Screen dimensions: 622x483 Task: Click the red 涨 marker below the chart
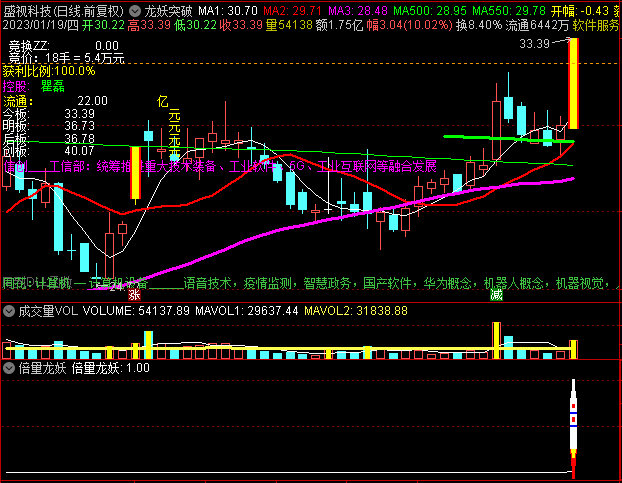tap(134, 295)
